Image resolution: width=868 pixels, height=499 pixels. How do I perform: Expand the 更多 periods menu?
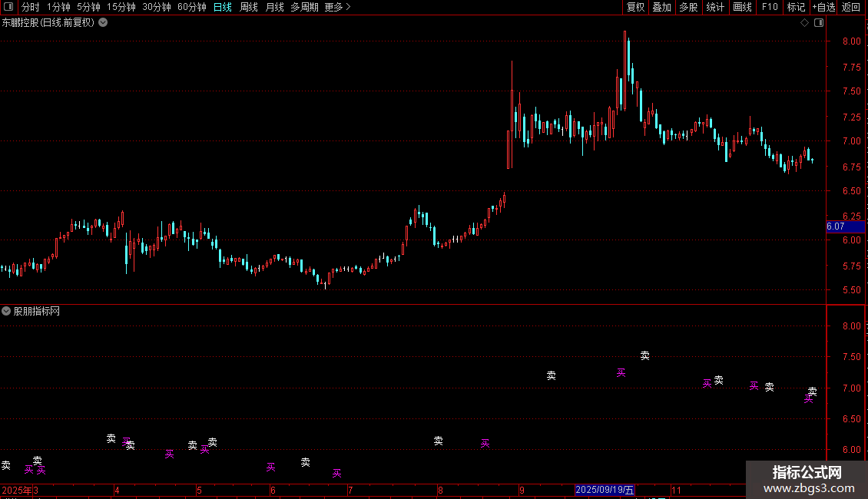337,7
